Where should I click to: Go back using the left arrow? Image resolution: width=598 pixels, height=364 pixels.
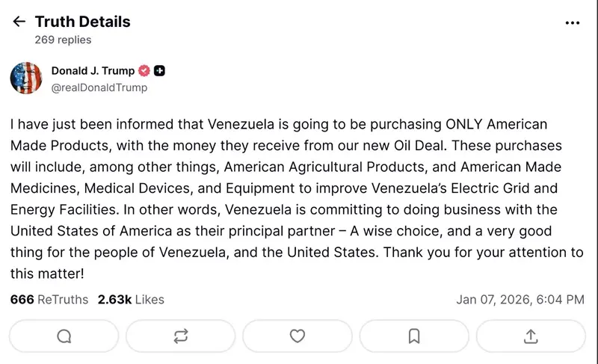pyautogui.click(x=19, y=22)
